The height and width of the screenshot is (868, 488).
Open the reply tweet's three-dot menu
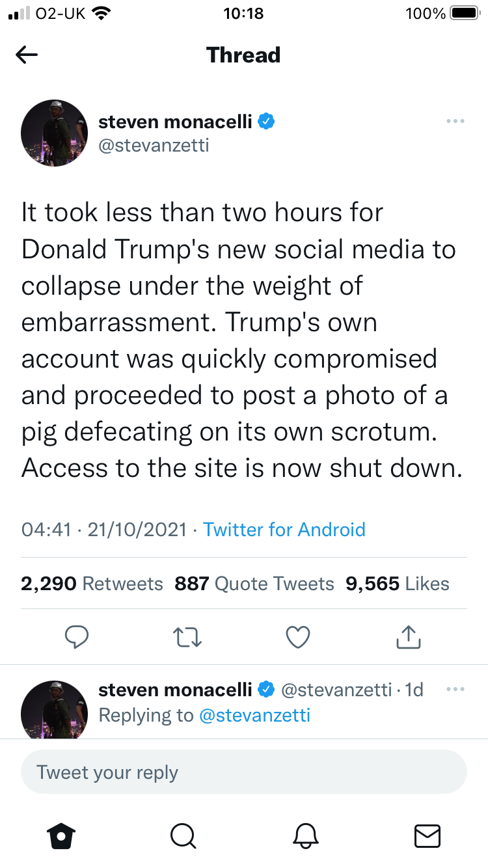coord(455,689)
